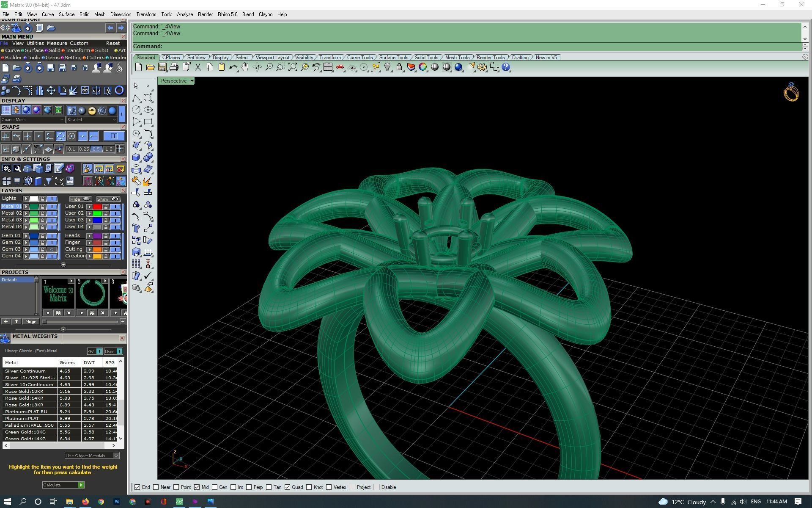This screenshot has width=812, height=508.
Task: Click the padlock Lock objects icon
Action: tap(399, 67)
